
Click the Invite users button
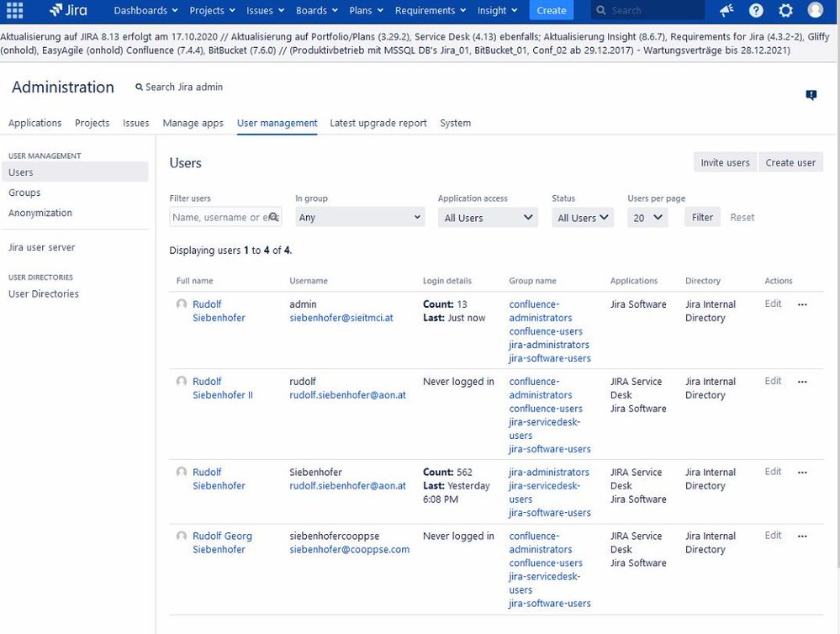tap(726, 162)
